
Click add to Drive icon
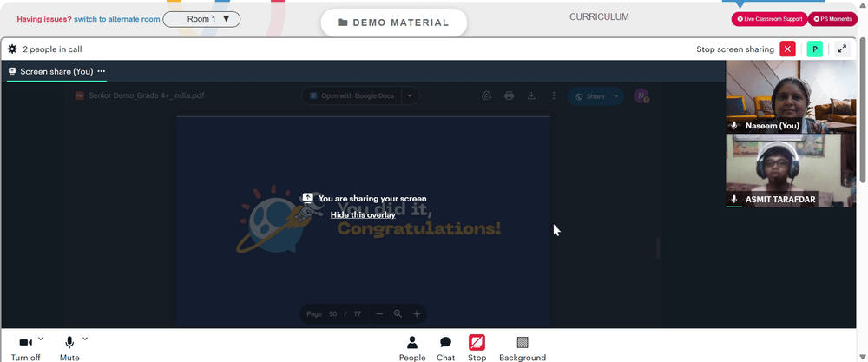487,95
